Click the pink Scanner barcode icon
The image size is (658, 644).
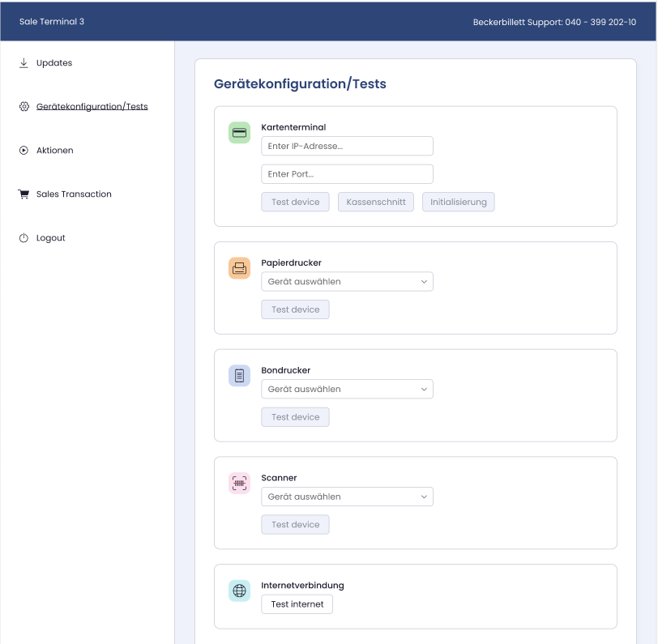239,483
